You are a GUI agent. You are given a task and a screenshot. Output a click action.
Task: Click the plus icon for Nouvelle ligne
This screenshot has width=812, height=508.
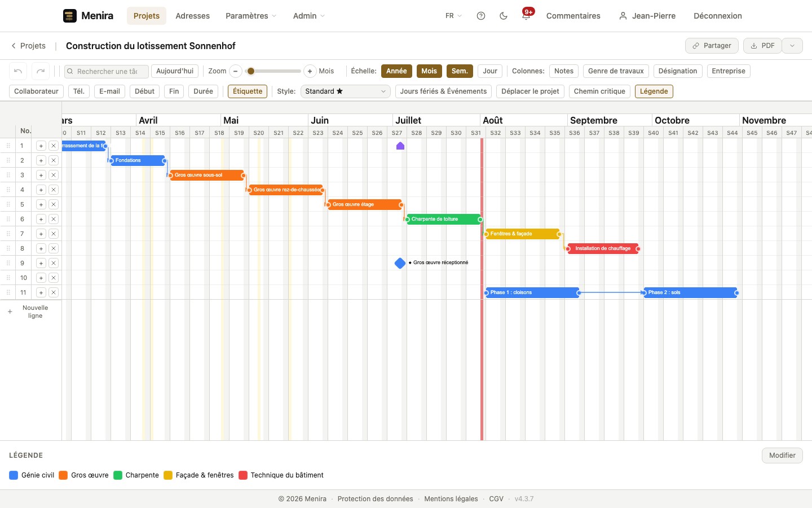[10, 312]
